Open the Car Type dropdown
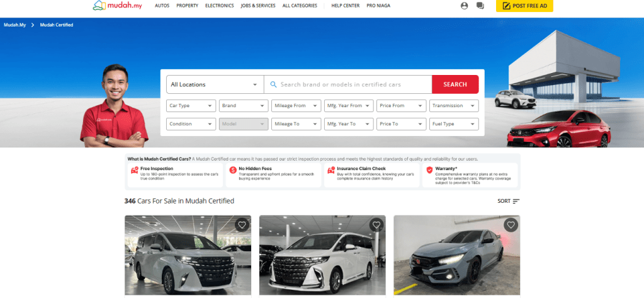 (x=191, y=106)
